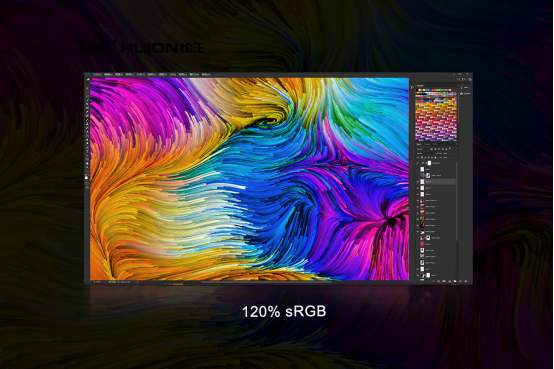
Task: Toggle visibility eye of the top layer group
Action: point(418,163)
